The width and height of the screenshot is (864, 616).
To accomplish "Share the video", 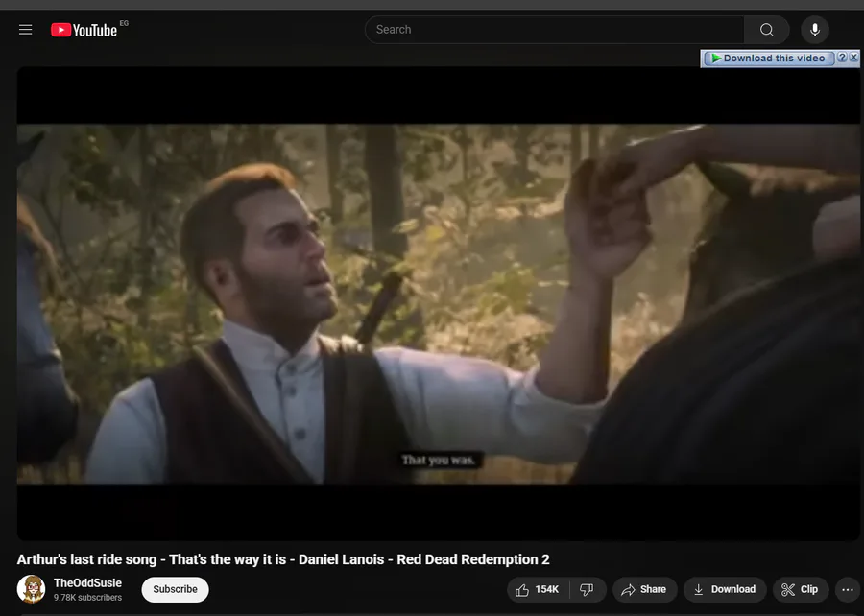I will point(644,589).
